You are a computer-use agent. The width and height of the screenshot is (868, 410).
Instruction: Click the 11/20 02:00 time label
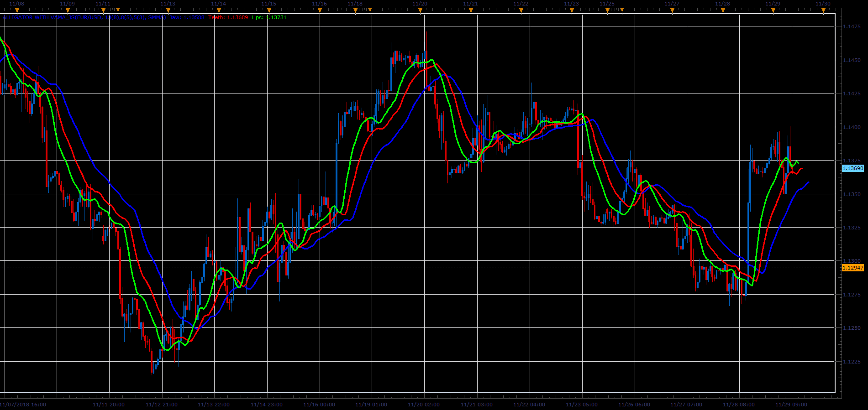[424, 405]
